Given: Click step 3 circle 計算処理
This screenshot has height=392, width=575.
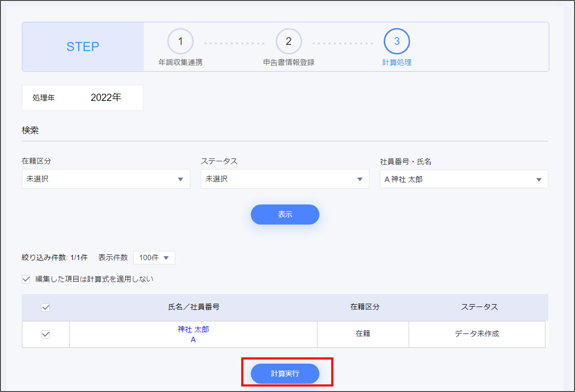Looking at the screenshot, I should click(x=397, y=41).
